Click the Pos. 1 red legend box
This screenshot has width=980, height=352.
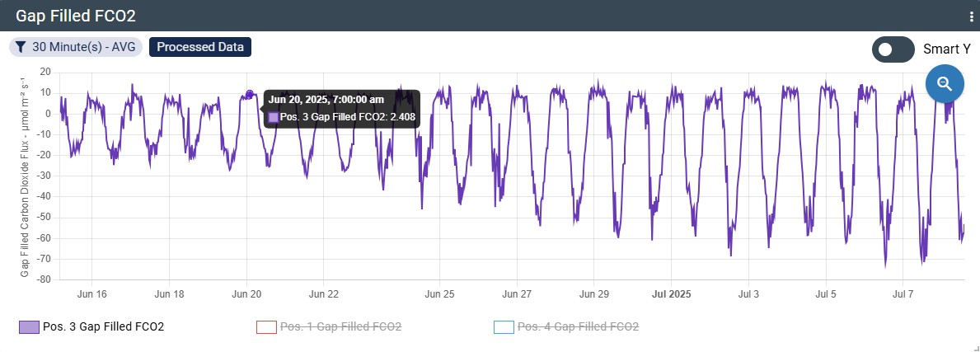coord(266,327)
